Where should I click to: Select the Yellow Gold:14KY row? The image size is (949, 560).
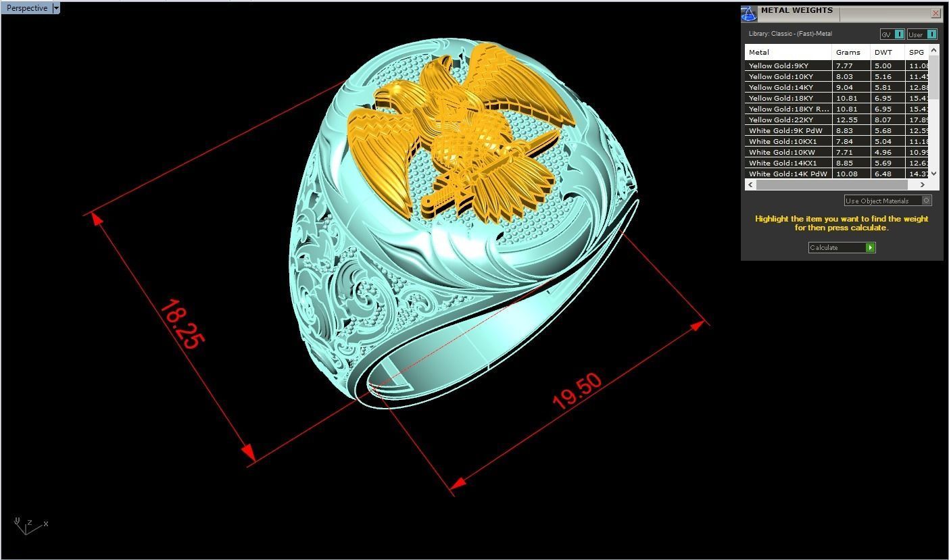[837, 87]
